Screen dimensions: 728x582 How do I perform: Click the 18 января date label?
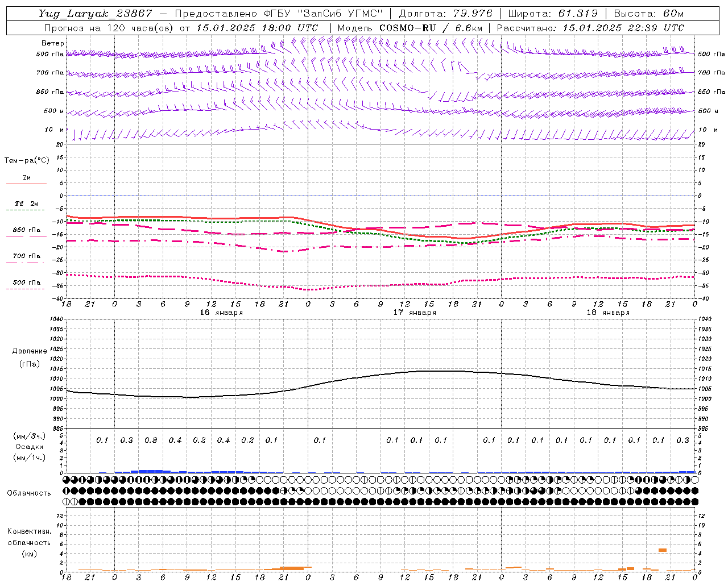(x=608, y=313)
